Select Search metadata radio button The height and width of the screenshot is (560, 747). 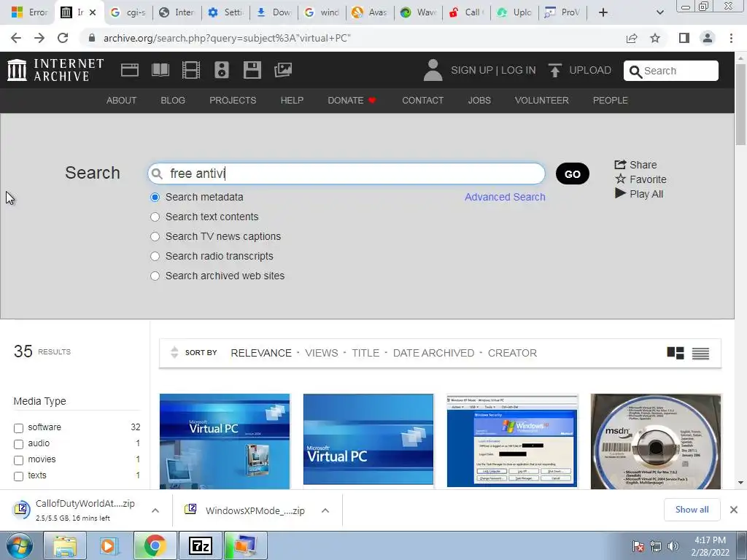pos(155,197)
